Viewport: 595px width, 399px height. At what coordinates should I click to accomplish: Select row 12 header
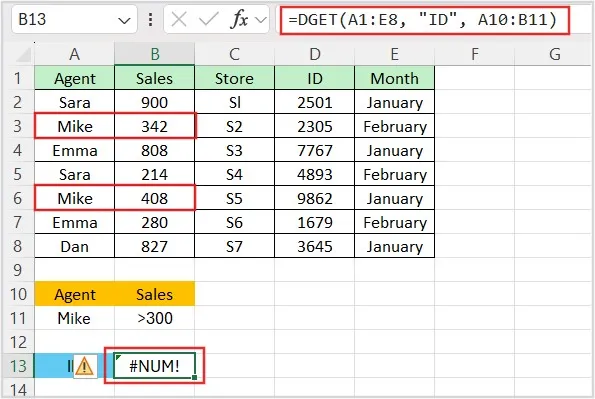pyautogui.click(x=18, y=342)
